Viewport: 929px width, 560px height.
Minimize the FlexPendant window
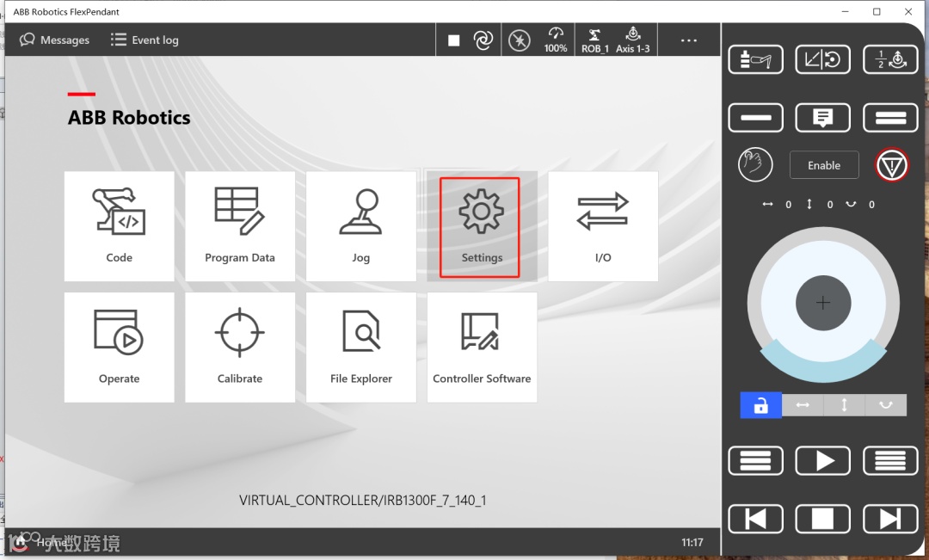click(846, 11)
